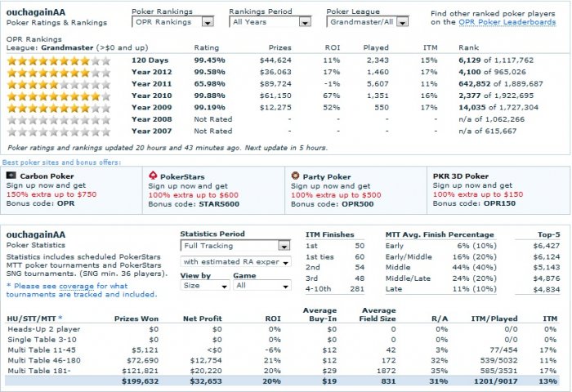
Task: Select the Year 2010 row label
Action: [151, 96]
